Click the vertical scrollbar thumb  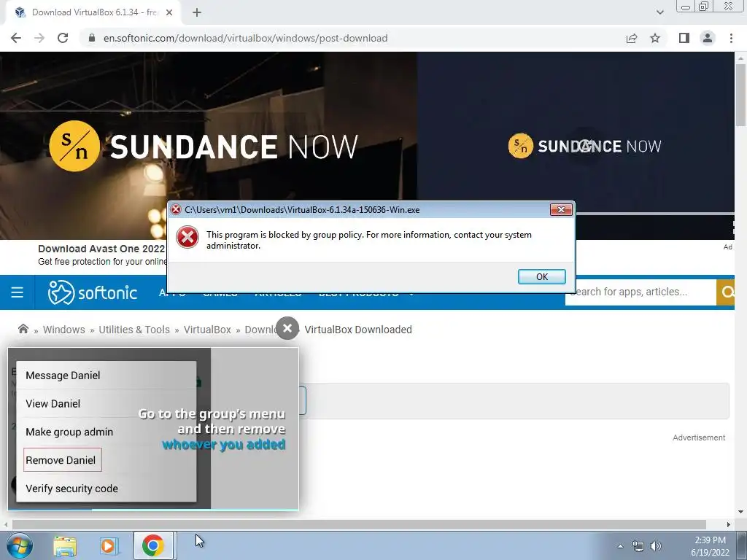[x=741, y=95]
